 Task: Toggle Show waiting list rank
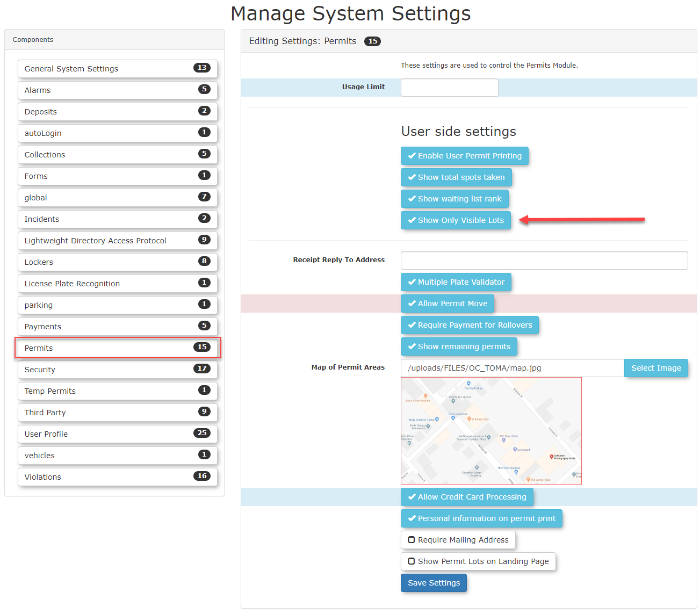click(x=454, y=199)
